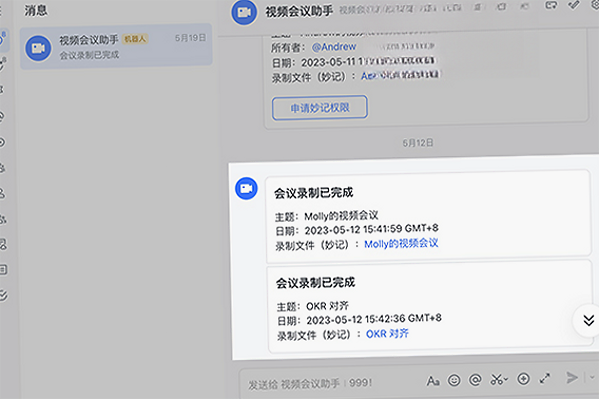The image size is (599, 399).
Task: Expand the message editor with the diagonal arrows icon
Action: pyautogui.click(x=545, y=378)
